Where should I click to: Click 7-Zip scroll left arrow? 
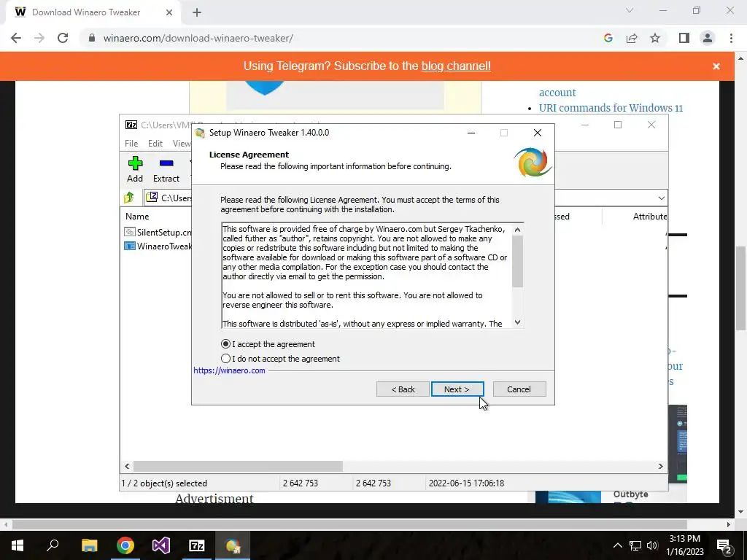[x=127, y=466]
